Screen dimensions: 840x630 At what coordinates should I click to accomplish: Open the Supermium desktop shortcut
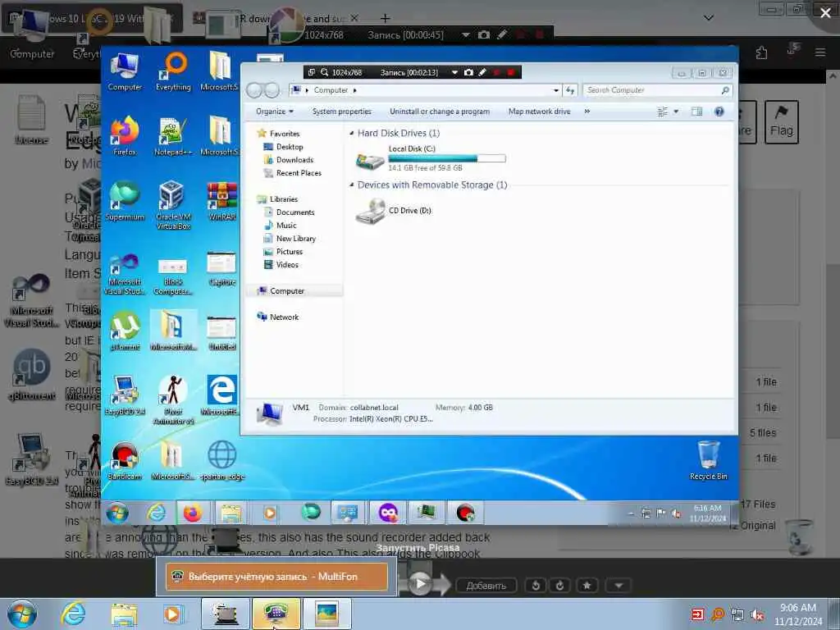tap(125, 201)
